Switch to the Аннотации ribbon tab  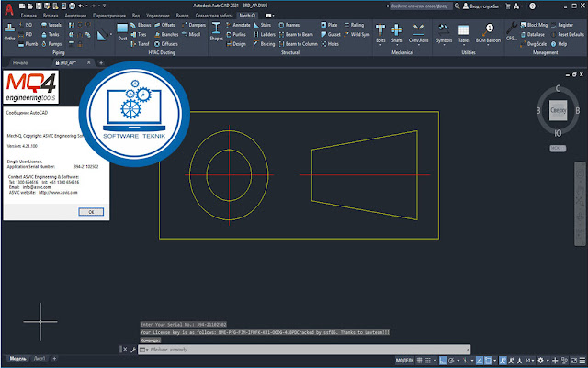[x=75, y=16]
